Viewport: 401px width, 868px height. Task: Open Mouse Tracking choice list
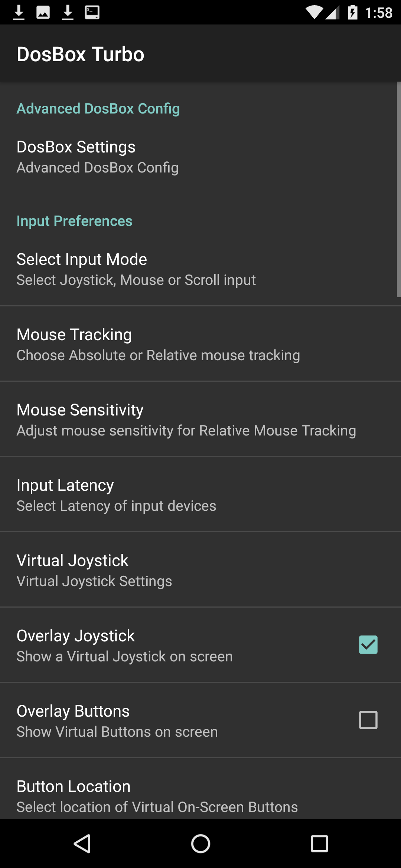[x=200, y=344]
